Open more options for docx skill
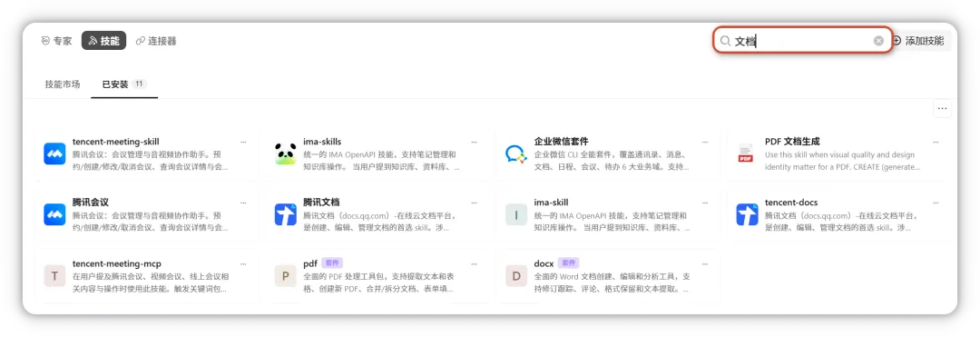Image resolution: width=980 pixels, height=337 pixels. click(705, 263)
